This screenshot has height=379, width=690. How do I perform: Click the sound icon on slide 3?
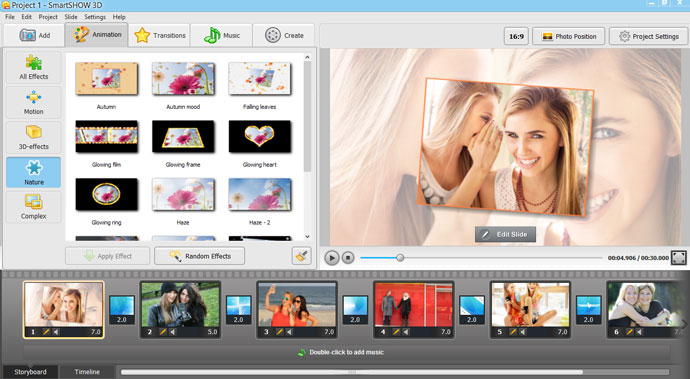pos(290,332)
